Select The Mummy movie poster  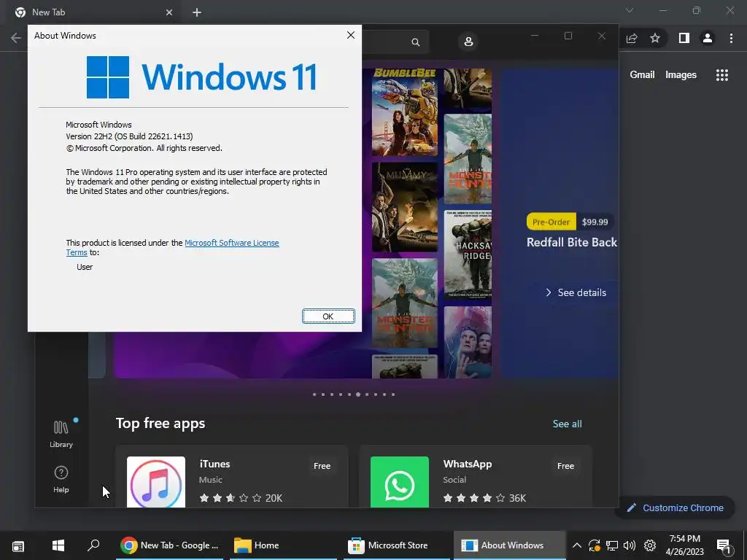(404, 207)
